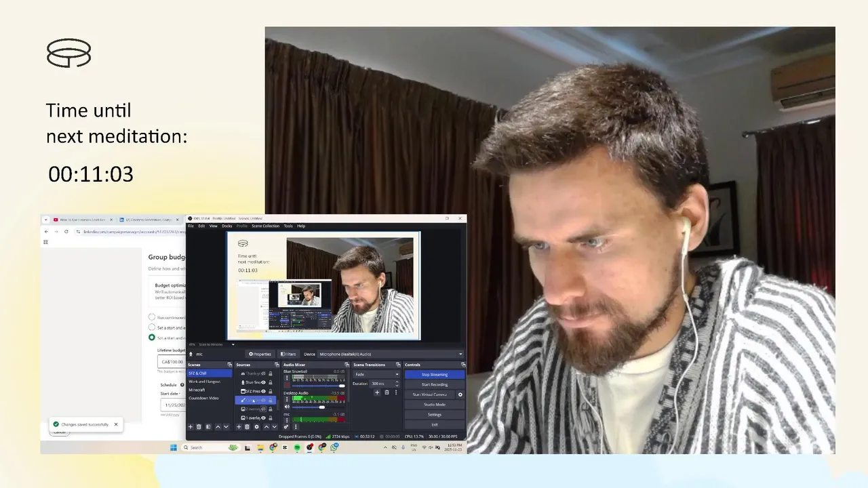Open Blue Snowball channel three-dot options

pos(287,378)
